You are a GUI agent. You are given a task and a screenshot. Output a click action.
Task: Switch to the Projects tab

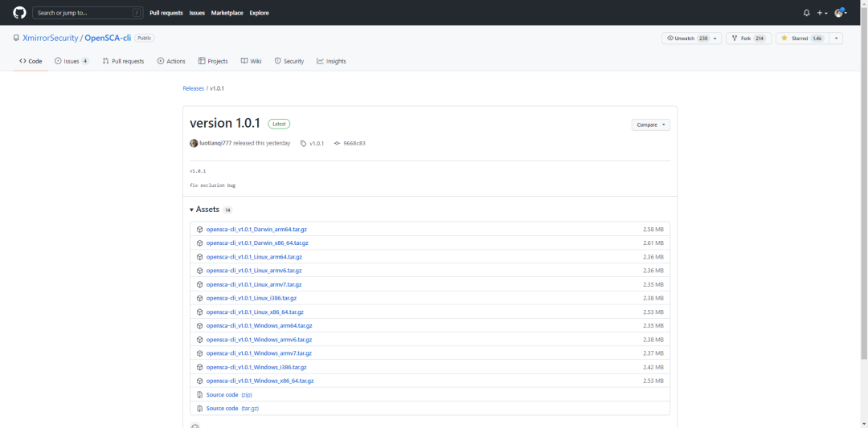click(213, 61)
